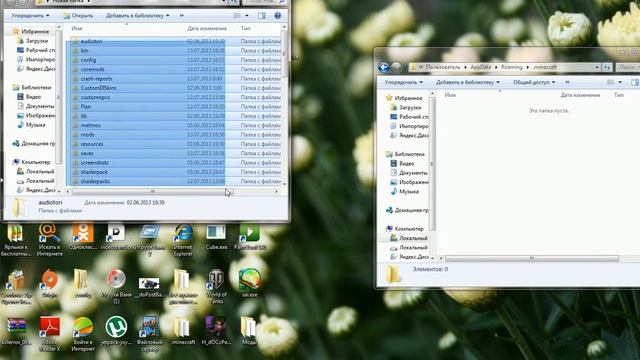Go to AppData in the breadcrumb path
Viewport: 640px width, 360px height.
[x=481, y=67]
